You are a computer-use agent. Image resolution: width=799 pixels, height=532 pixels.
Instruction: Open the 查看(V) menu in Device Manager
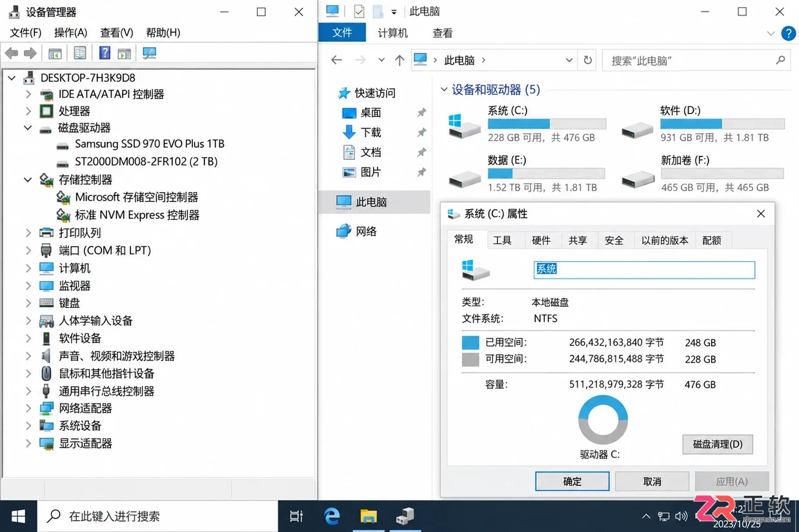tap(117, 32)
